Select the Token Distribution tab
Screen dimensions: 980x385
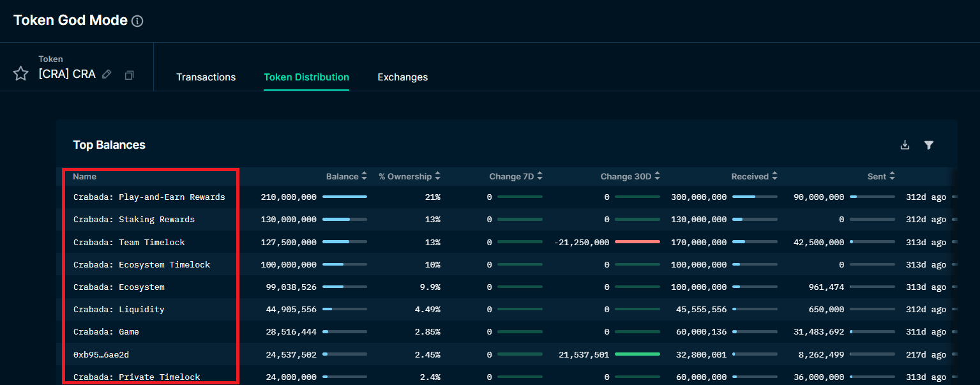pos(306,77)
